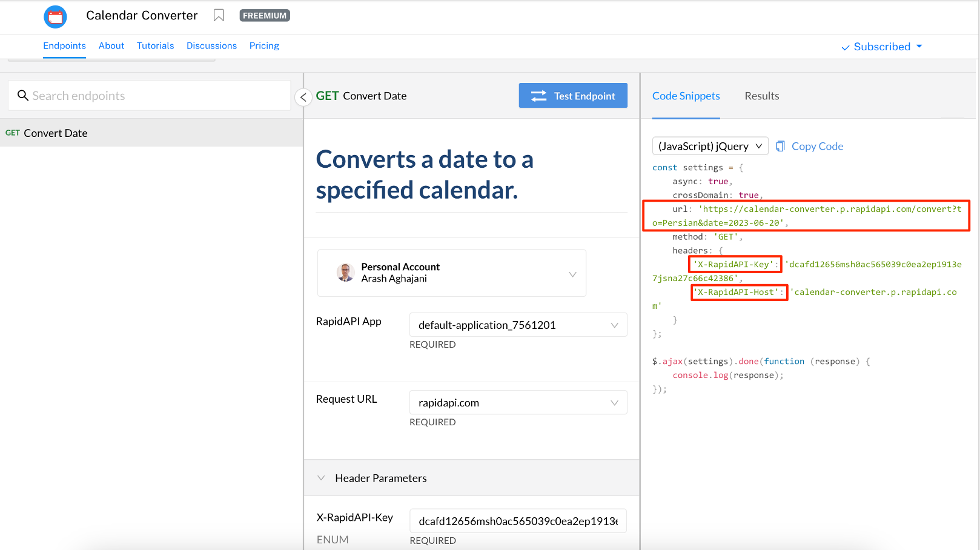Collapse the Header Parameters section
Viewport: 980px width, 550px height.
coord(322,478)
